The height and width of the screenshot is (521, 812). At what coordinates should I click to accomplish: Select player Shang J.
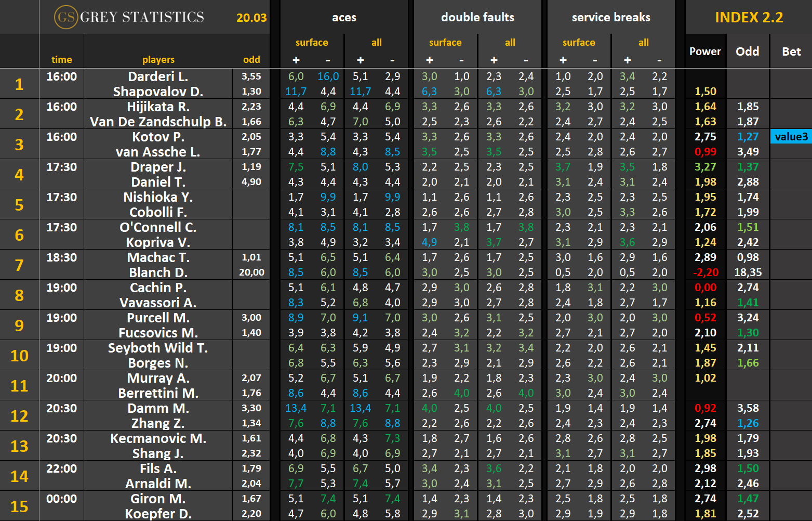point(158,453)
